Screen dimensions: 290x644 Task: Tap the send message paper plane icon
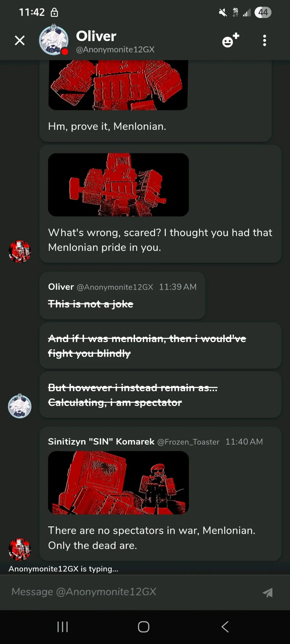267,592
